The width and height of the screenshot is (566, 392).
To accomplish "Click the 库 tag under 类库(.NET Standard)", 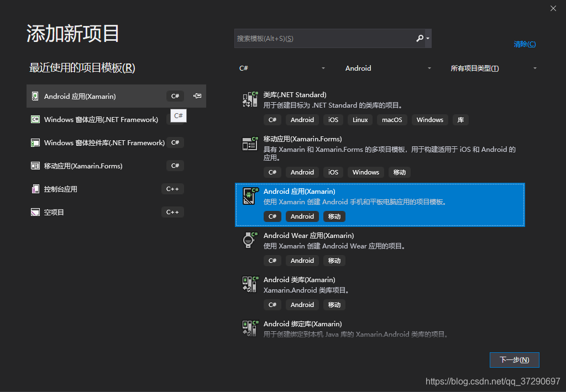I will 460,120.
